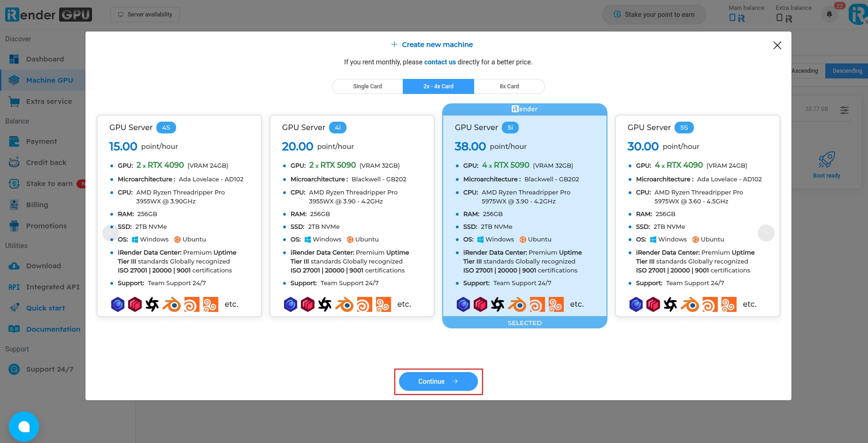Viewport: 868px width, 443px height.
Task: Show previous GPU servers with left arrow
Action: (x=111, y=233)
